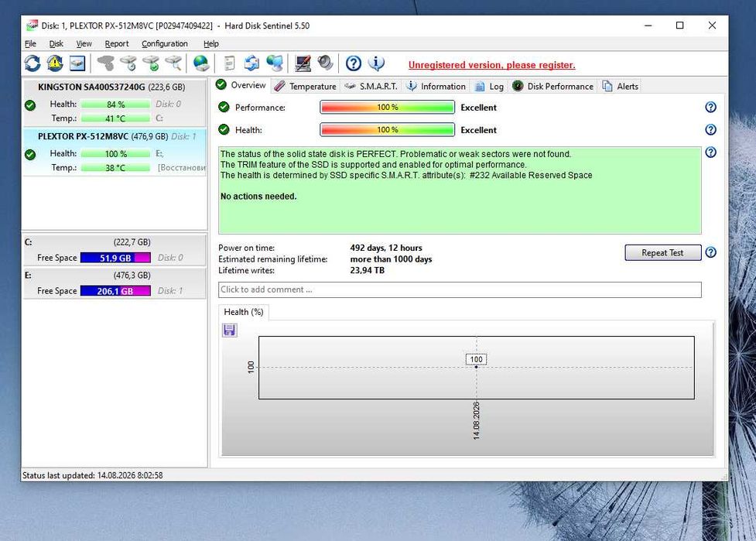Screen dimensions: 756x541
Task: Select the Overview tab
Action: 241,85
